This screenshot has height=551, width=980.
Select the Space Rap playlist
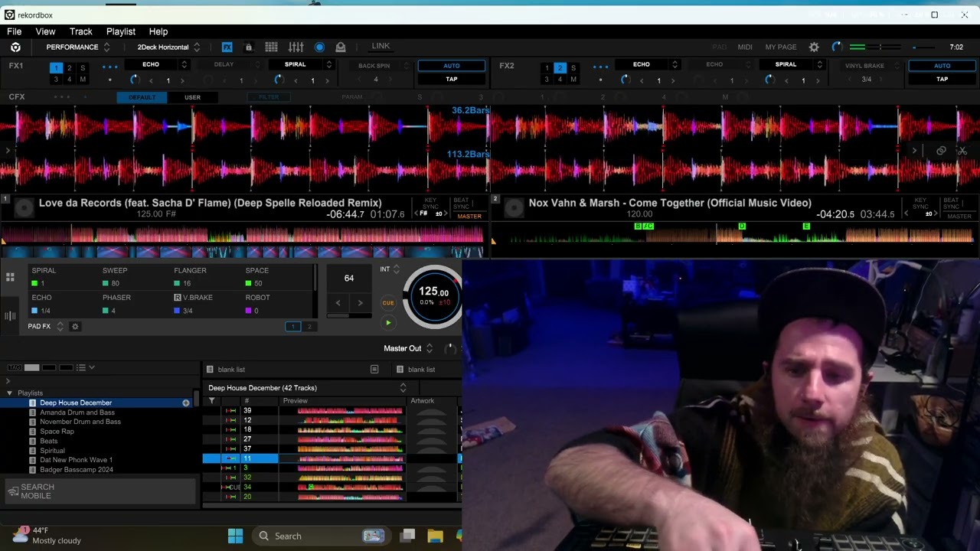tap(57, 432)
